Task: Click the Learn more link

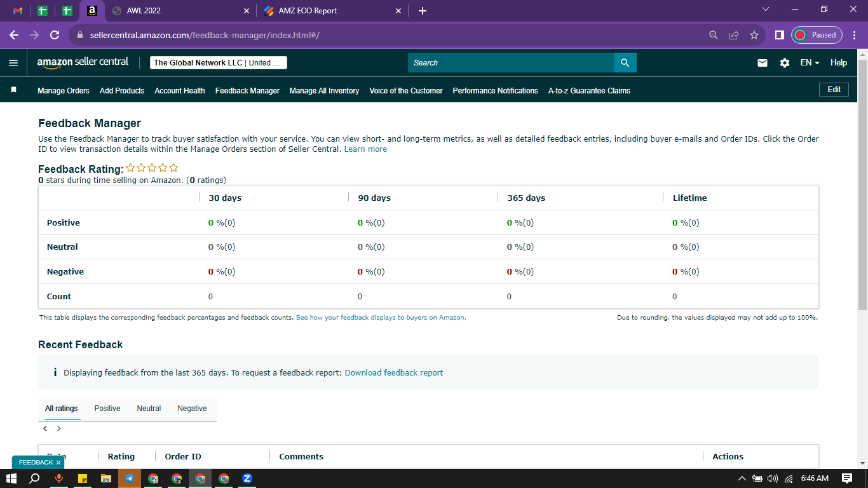Action: click(x=365, y=149)
